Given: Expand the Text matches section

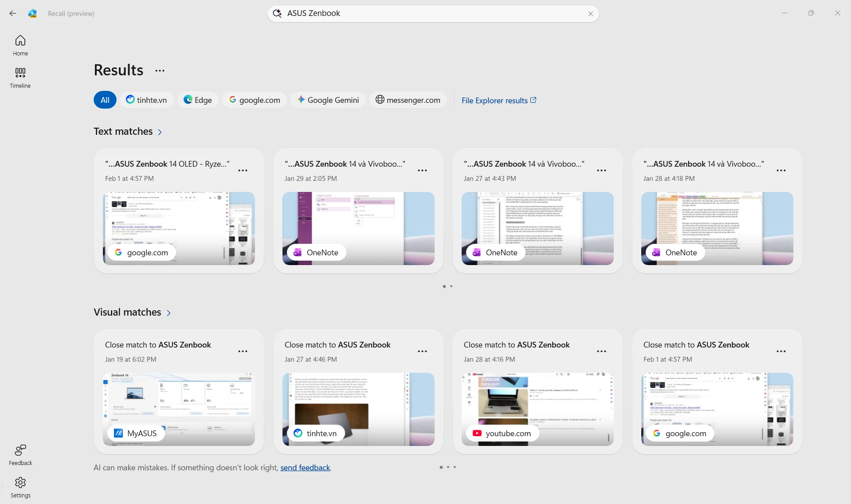Looking at the screenshot, I should point(160,132).
